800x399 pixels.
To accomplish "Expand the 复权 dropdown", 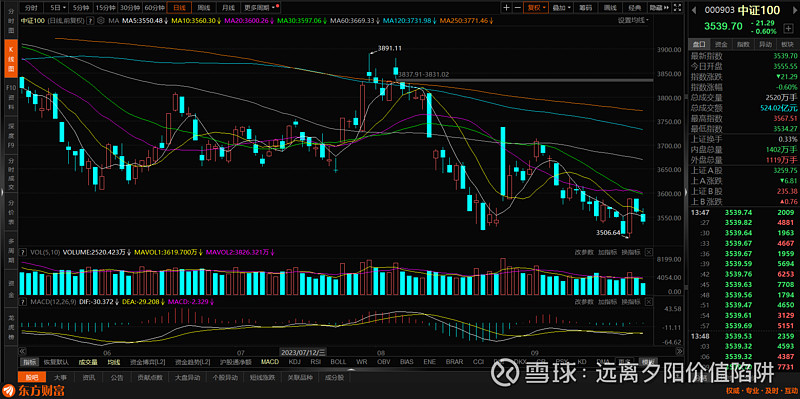I will click(537, 8).
